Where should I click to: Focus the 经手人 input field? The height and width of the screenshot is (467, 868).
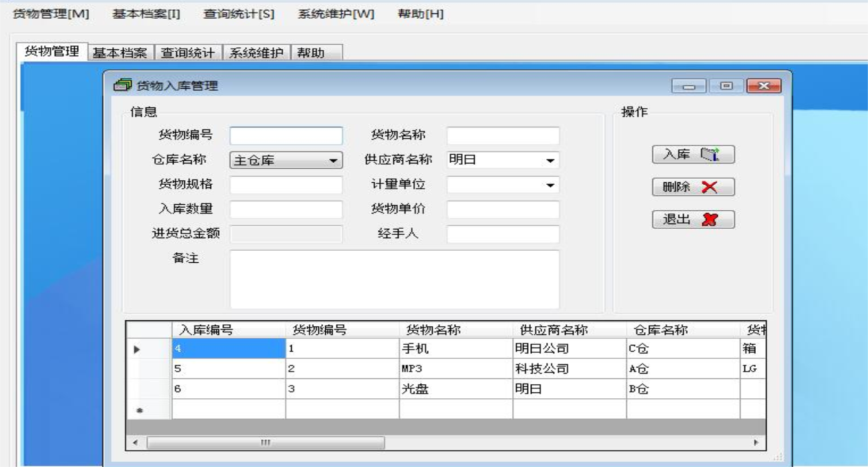click(503, 234)
